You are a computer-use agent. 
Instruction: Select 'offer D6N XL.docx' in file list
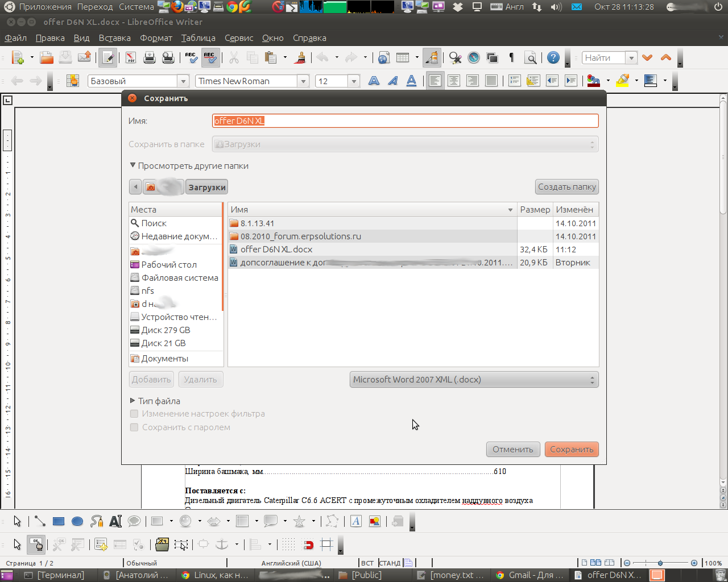(x=276, y=250)
